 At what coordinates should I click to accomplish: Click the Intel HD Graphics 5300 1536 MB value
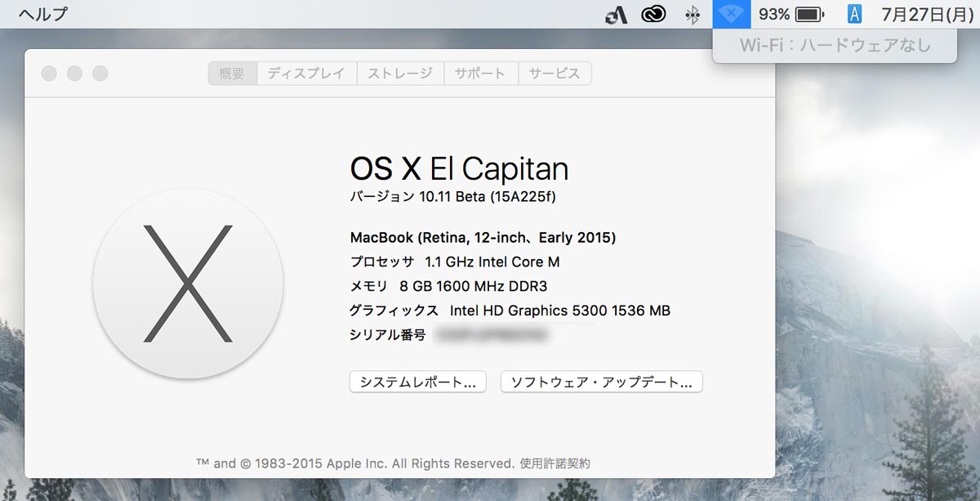tap(560, 311)
